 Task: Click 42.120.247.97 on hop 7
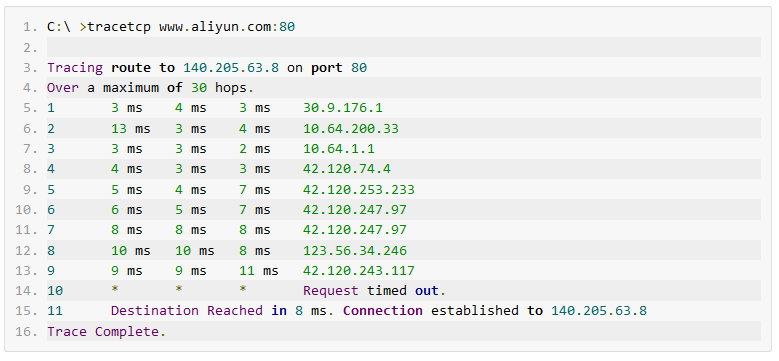coord(355,230)
